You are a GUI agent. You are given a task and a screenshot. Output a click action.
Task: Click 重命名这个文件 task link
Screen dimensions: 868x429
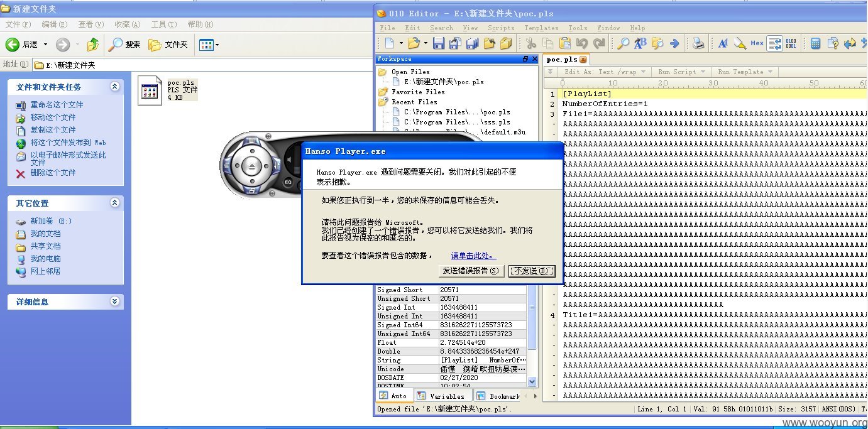point(57,105)
